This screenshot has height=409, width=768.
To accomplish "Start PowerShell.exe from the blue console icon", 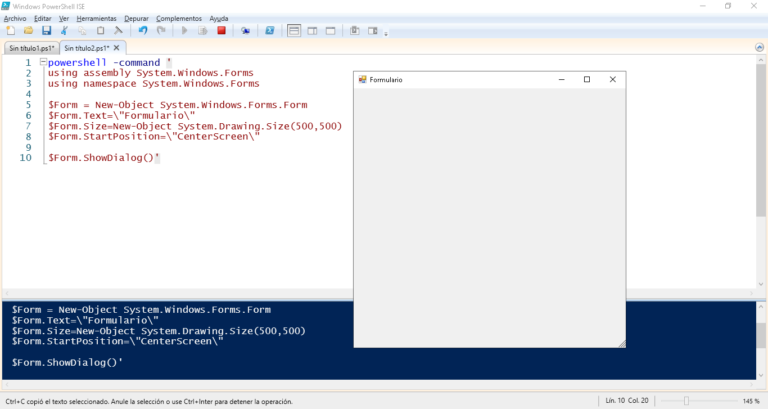I will click(269, 31).
